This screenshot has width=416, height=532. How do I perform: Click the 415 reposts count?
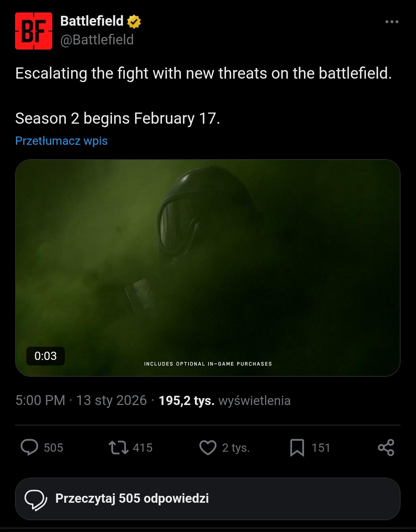pyautogui.click(x=143, y=448)
